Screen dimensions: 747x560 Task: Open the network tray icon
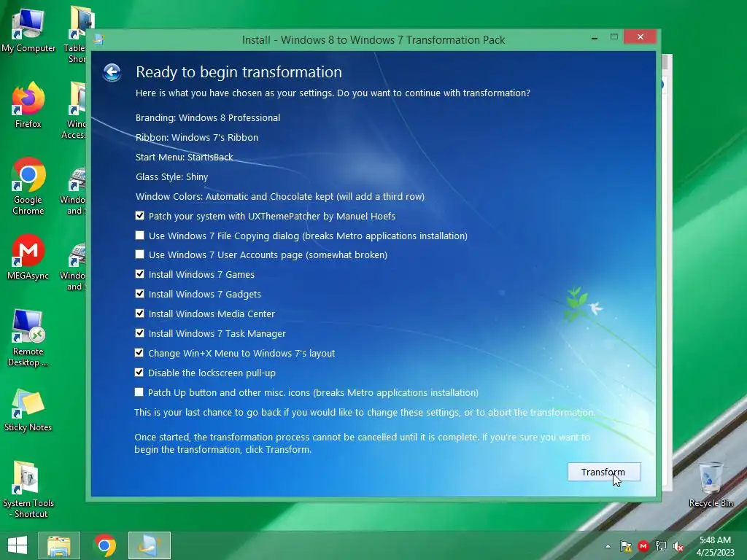tap(661, 546)
